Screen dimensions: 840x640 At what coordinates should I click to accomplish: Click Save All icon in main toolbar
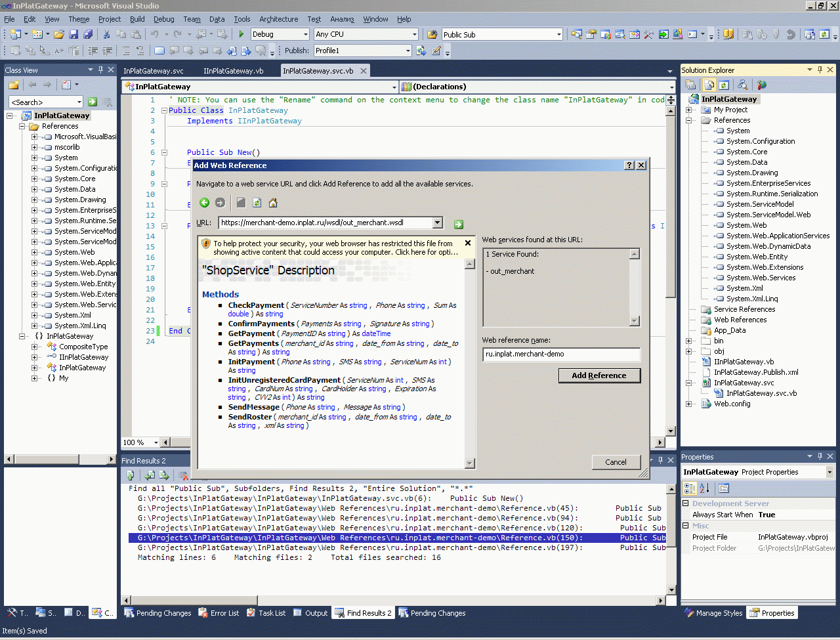[x=87, y=34]
